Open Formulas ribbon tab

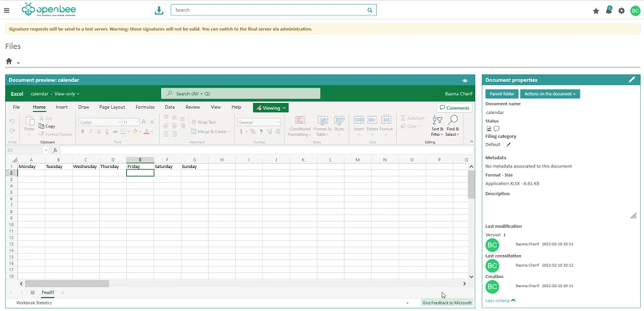point(145,108)
